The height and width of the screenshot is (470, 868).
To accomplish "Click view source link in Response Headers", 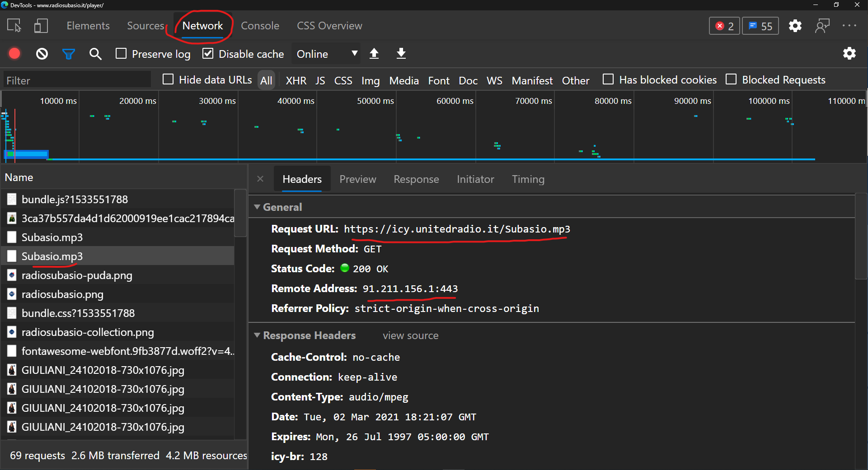I will pyautogui.click(x=410, y=335).
